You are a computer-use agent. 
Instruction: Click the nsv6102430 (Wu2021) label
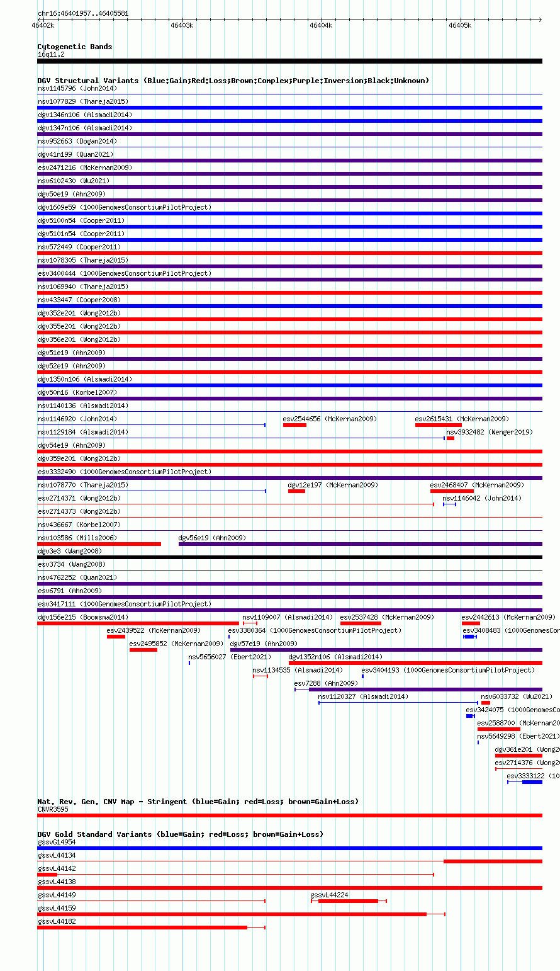point(73,181)
